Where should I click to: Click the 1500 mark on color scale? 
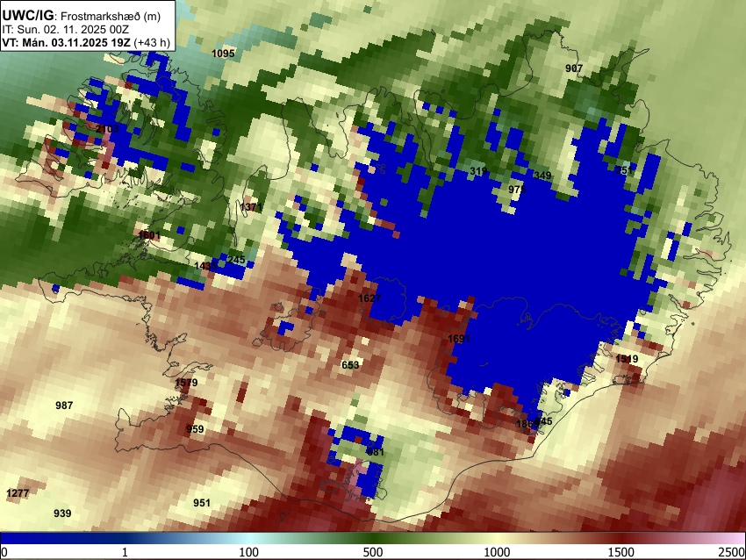pyautogui.click(x=621, y=552)
